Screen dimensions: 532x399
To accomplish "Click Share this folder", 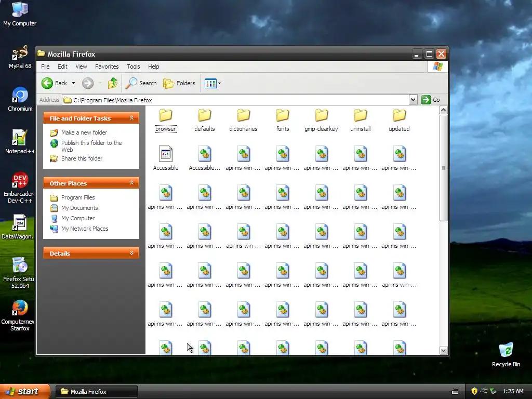I will pos(76,158).
